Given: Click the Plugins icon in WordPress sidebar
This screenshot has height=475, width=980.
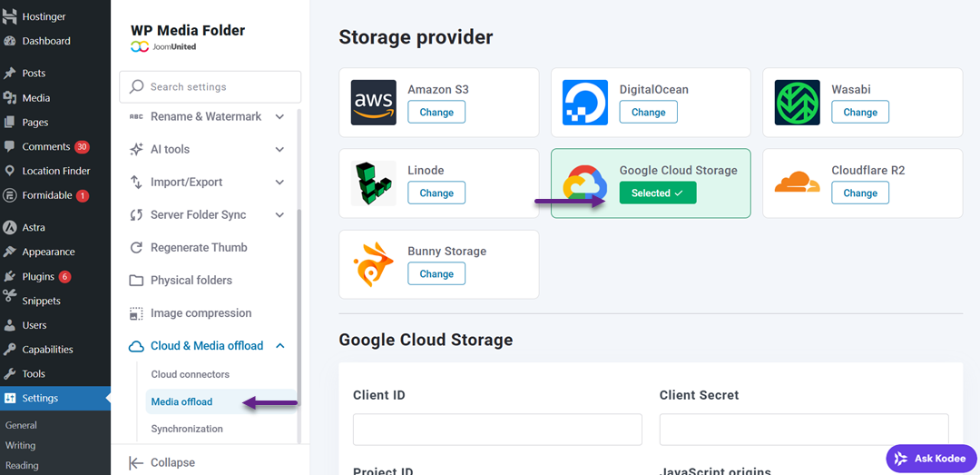Looking at the screenshot, I should (x=10, y=276).
